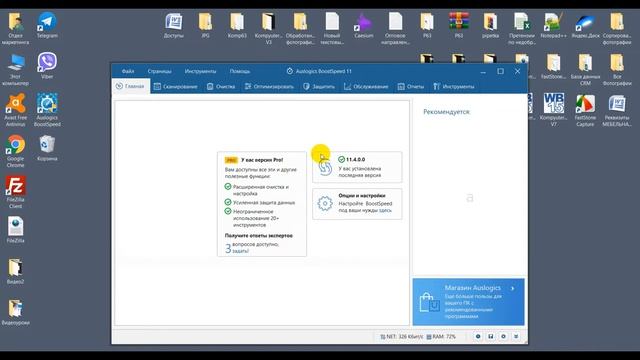Open the Файл menu
The height and width of the screenshot is (360, 640).
(x=128, y=71)
